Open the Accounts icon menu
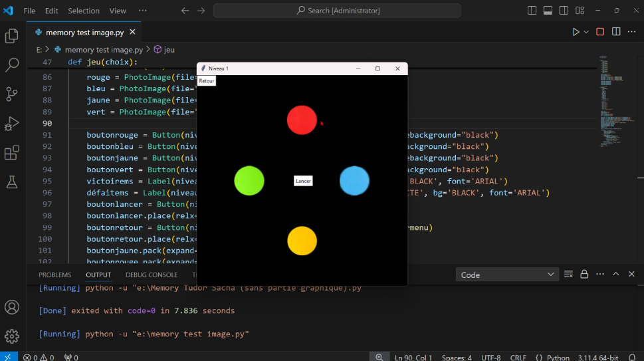 pyautogui.click(x=12, y=307)
